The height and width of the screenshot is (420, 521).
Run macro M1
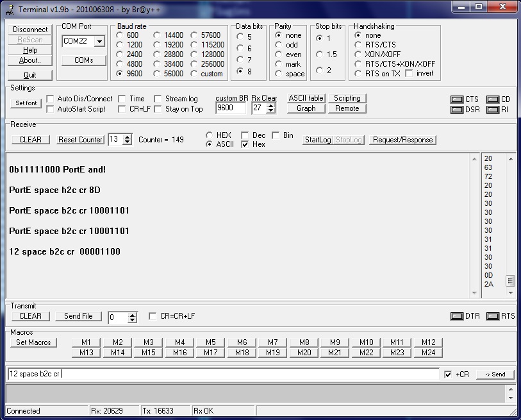[86, 342]
